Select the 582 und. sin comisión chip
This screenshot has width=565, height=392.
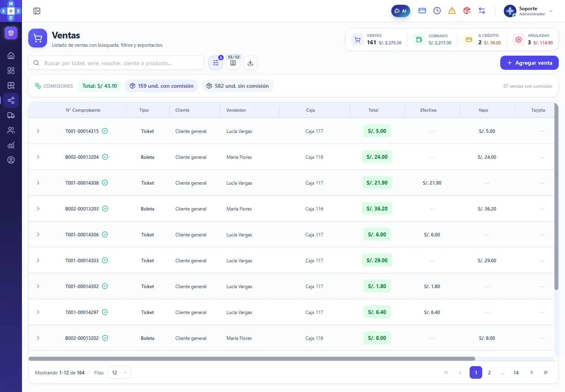pyautogui.click(x=237, y=86)
